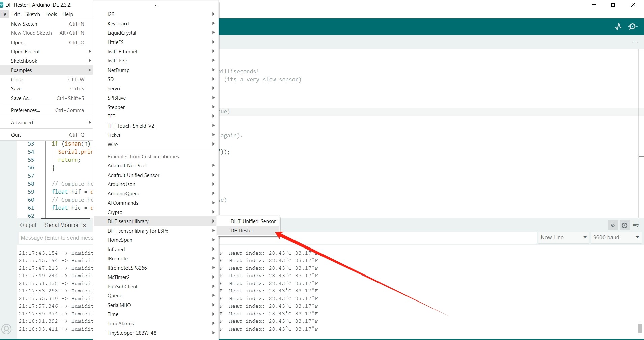Viewport: 644px width, 340px height.
Task: Expand the LiquidCrystal examples
Action: coord(156,33)
